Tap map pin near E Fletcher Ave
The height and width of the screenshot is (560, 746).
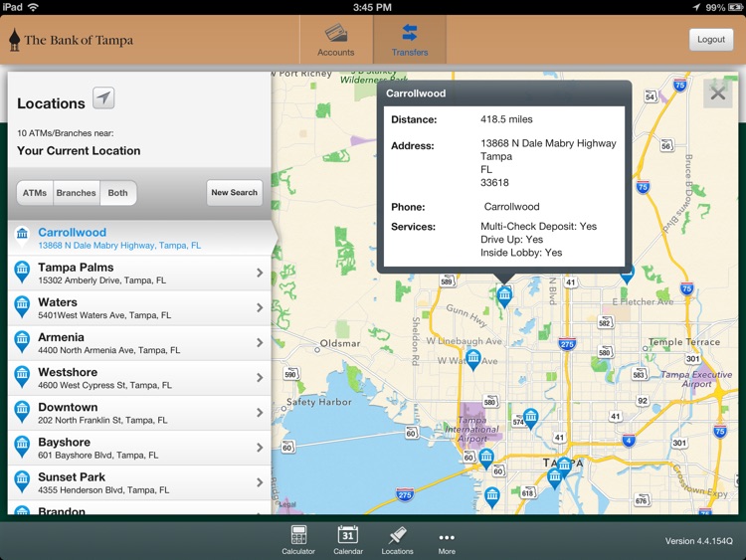coord(627,276)
